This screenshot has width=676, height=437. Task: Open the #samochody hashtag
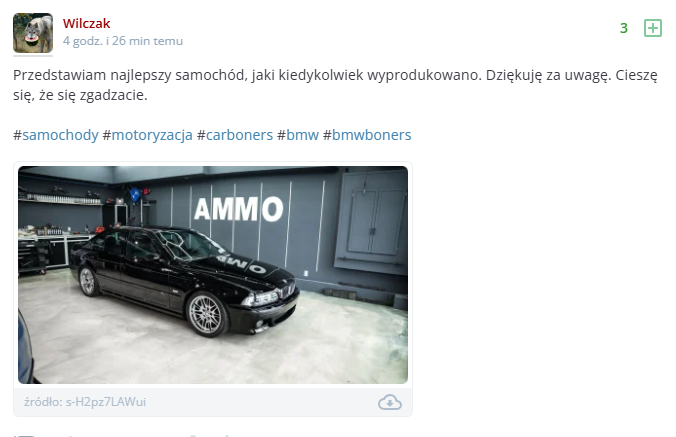[56, 135]
